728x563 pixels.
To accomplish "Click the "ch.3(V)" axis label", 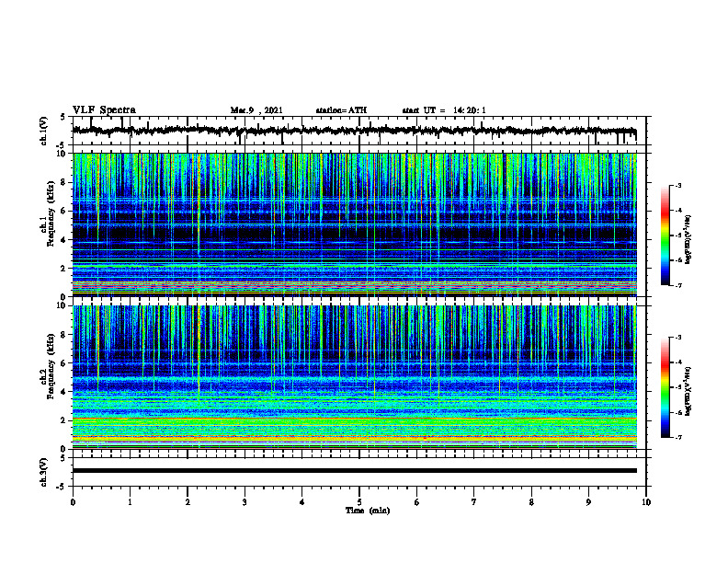I will (x=44, y=472).
